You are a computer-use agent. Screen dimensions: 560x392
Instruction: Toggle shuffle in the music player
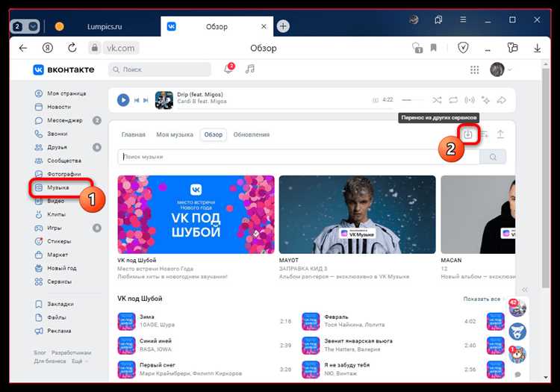click(x=437, y=99)
